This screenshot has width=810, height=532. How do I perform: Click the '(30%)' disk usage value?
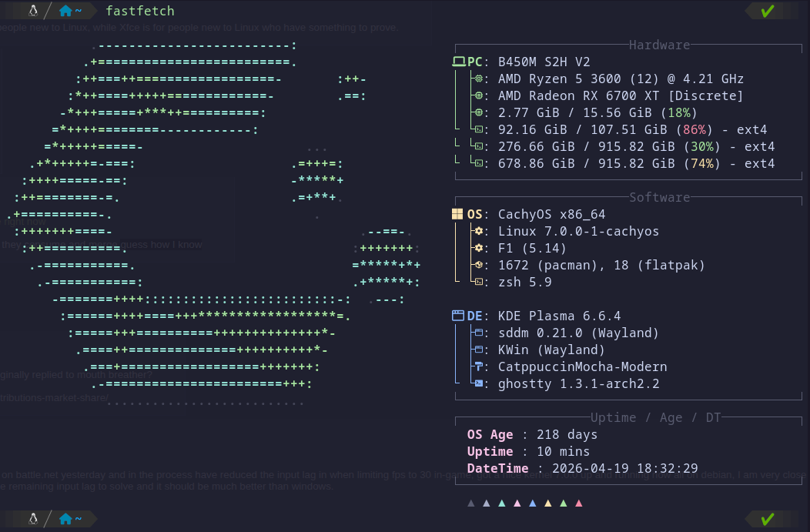702,147
